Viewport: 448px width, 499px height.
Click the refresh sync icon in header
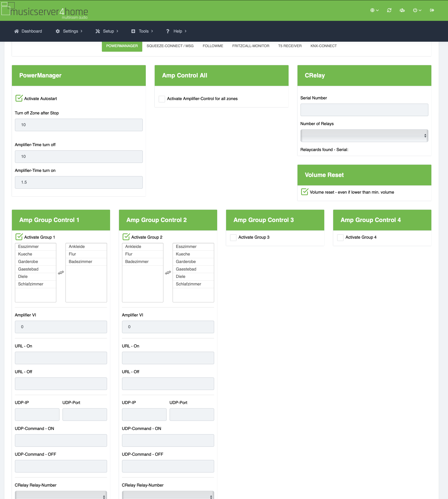389,10
